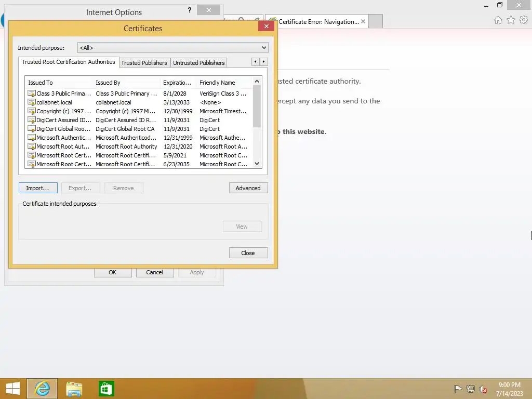Image resolution: width=532 pixels, height=399 pixels.
Task: Click the Internet Options help question mark
Action: tap(189, 10)
